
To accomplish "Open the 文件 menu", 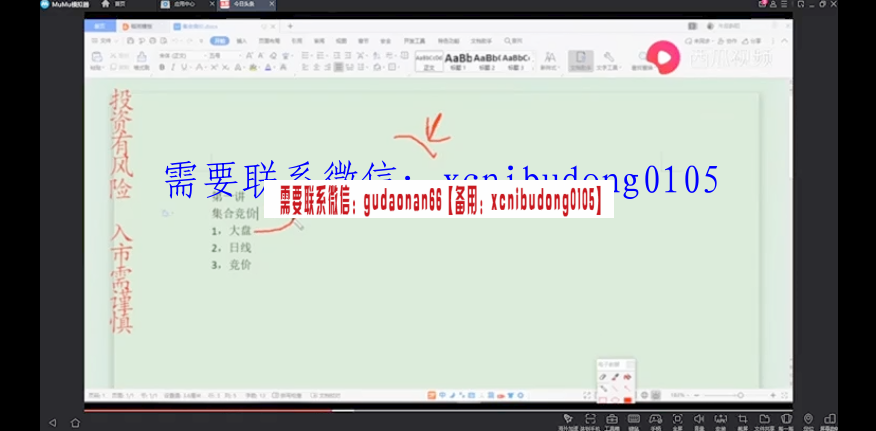I will point(105,41).
